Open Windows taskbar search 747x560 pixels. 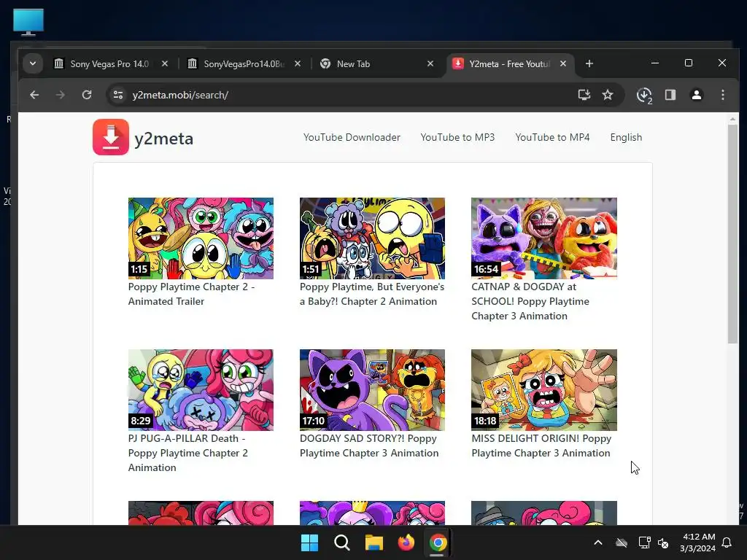(341, 542)
